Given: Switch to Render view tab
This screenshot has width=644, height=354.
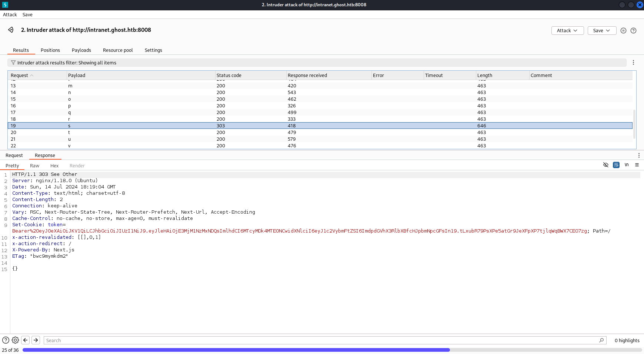Looking at the screenshot, I should 77,166.
